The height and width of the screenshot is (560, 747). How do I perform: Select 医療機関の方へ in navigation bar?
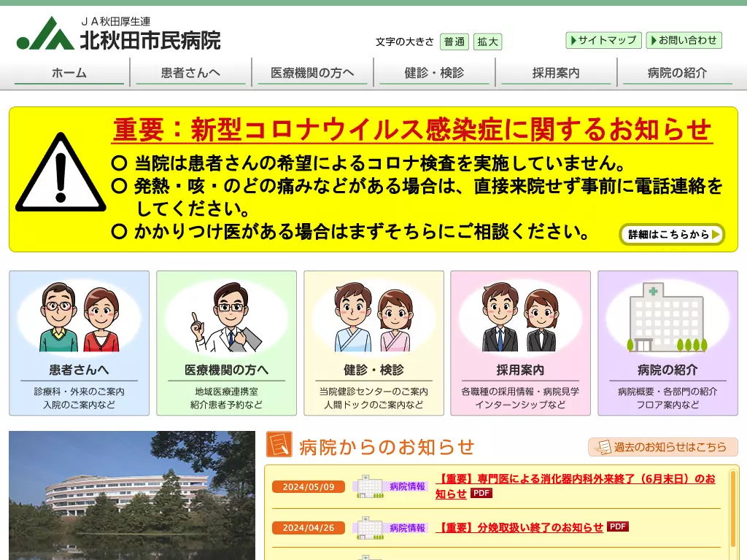point(312,73)
